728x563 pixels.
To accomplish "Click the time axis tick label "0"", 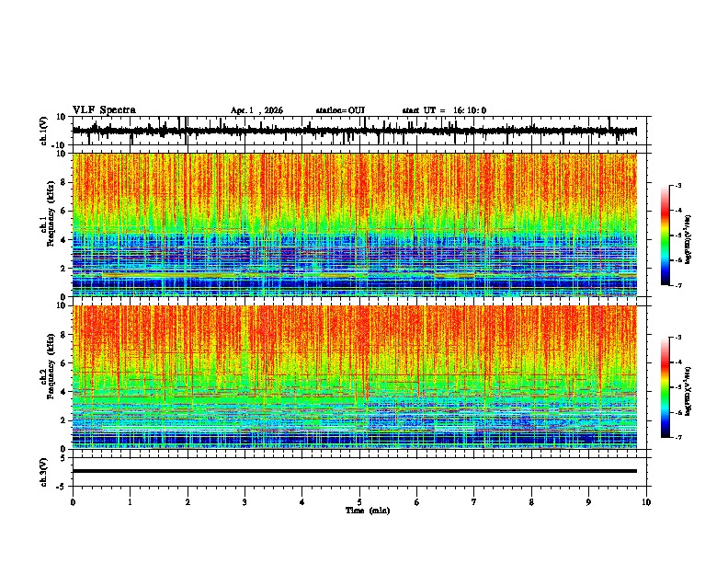I will click(x=73, y=502).
